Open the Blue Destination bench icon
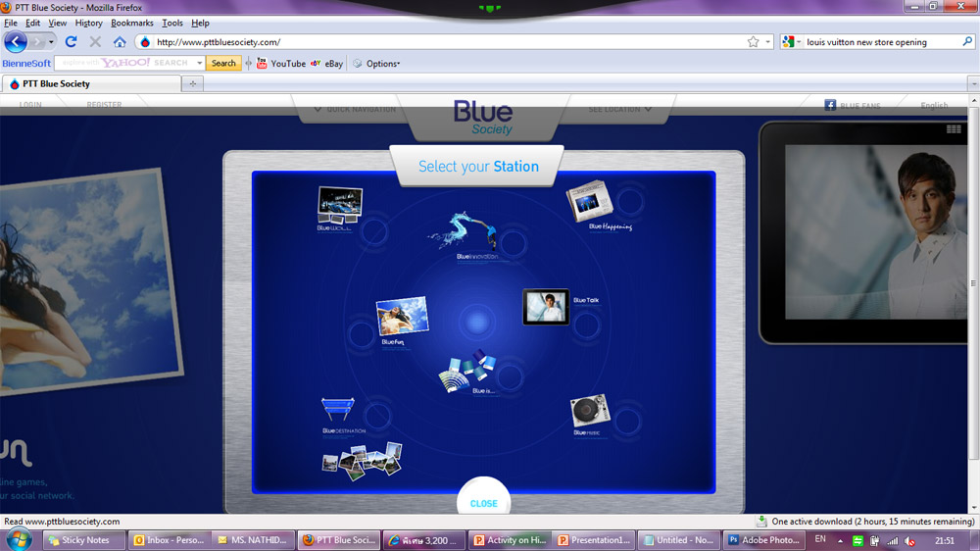Screen dimensions: 980x551 click(337, 410)
